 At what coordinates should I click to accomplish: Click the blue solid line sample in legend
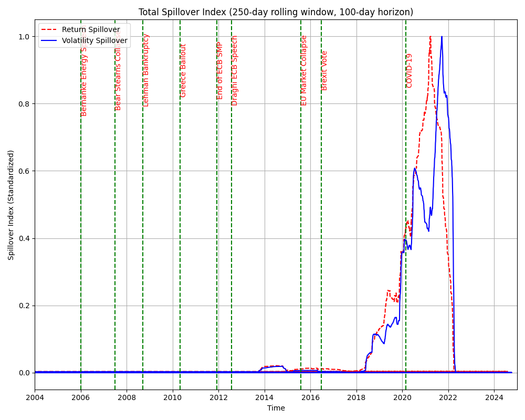[49, 40]
